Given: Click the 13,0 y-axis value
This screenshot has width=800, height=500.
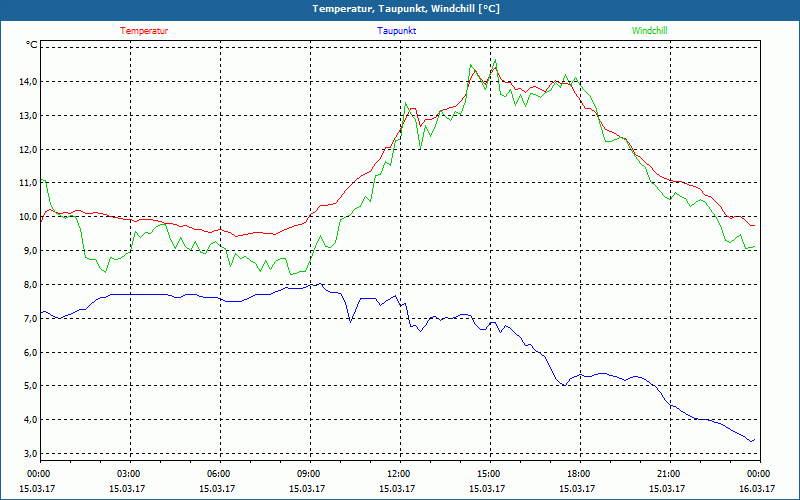Looking at the screenshot, I should click(29, 115).
